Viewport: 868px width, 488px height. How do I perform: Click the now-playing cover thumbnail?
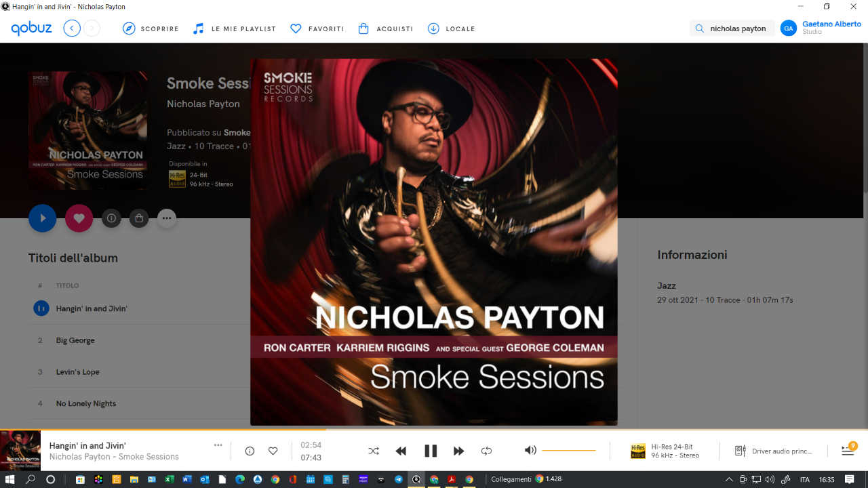click(20, 451)
